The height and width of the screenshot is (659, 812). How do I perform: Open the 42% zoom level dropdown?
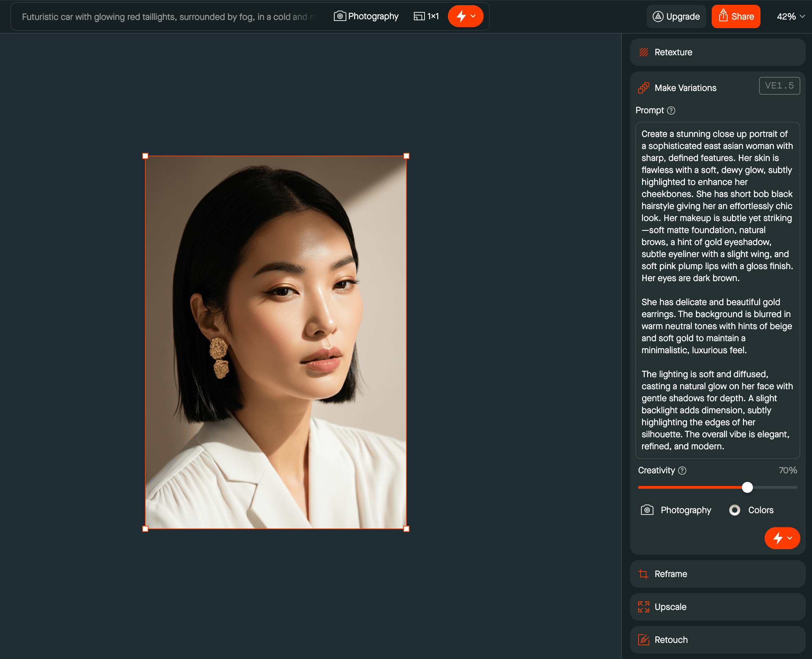point(791,16)
